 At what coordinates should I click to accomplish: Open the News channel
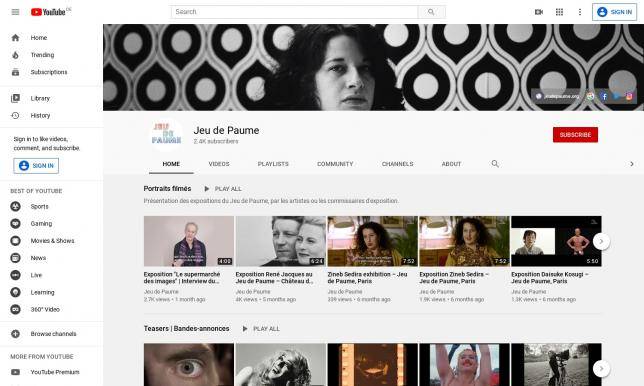[x=51, y=258]
